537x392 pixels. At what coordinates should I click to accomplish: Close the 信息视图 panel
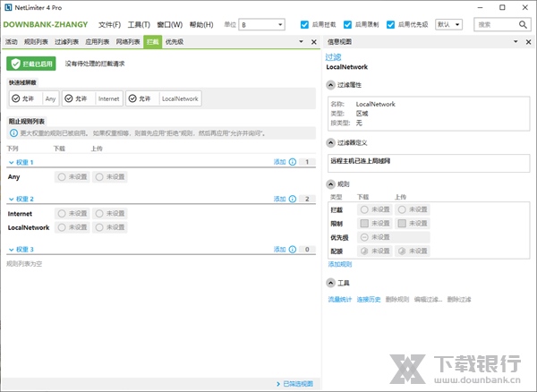pos(528,42)
